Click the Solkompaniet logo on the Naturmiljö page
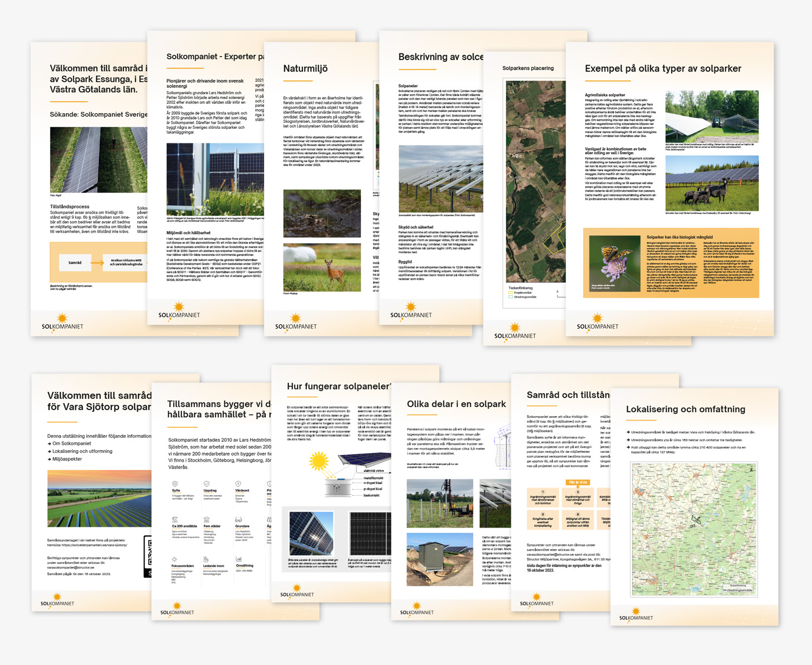Screen dimensions: 812x665 (x=296, y=321)
